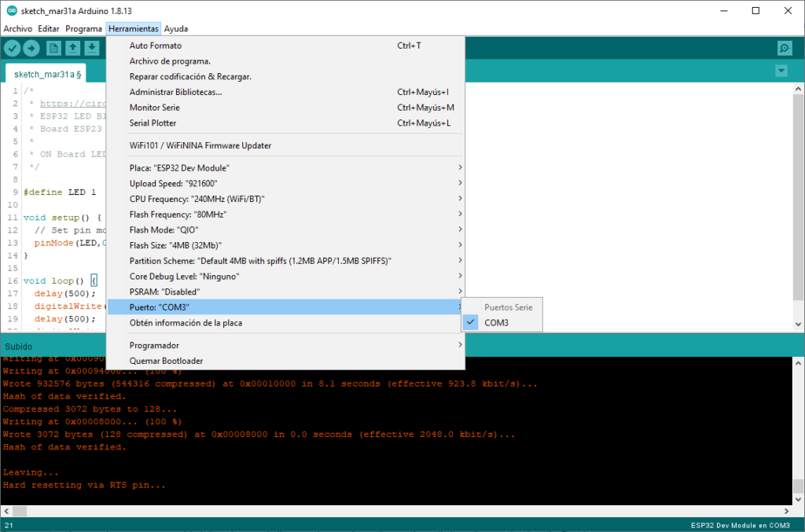Click the editor vertical scrollbar down arrow
This screenshot has height=532, width=805.
[x=798, y=324]
